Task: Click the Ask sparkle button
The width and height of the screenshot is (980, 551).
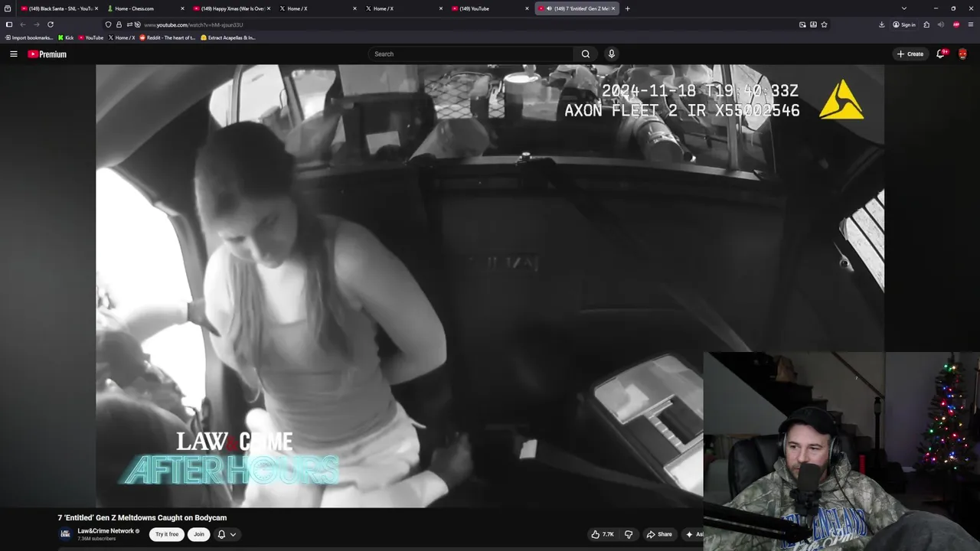Action: (x=694, y=534)
